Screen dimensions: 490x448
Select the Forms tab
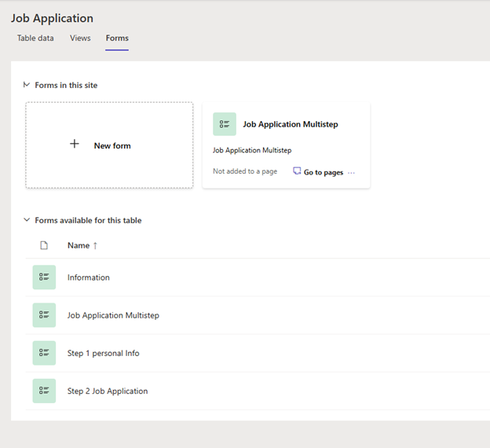[117, 38]
